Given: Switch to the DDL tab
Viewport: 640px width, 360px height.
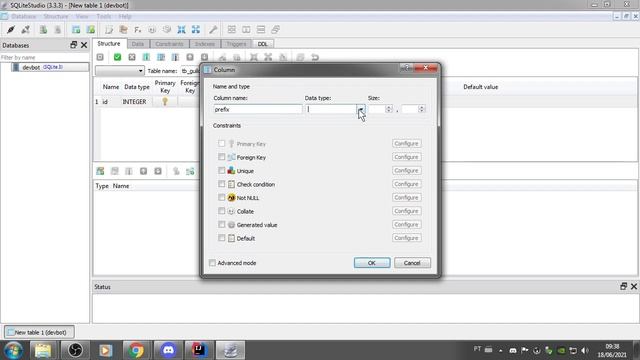Looking at the screenshot, I should pos(262,44).
